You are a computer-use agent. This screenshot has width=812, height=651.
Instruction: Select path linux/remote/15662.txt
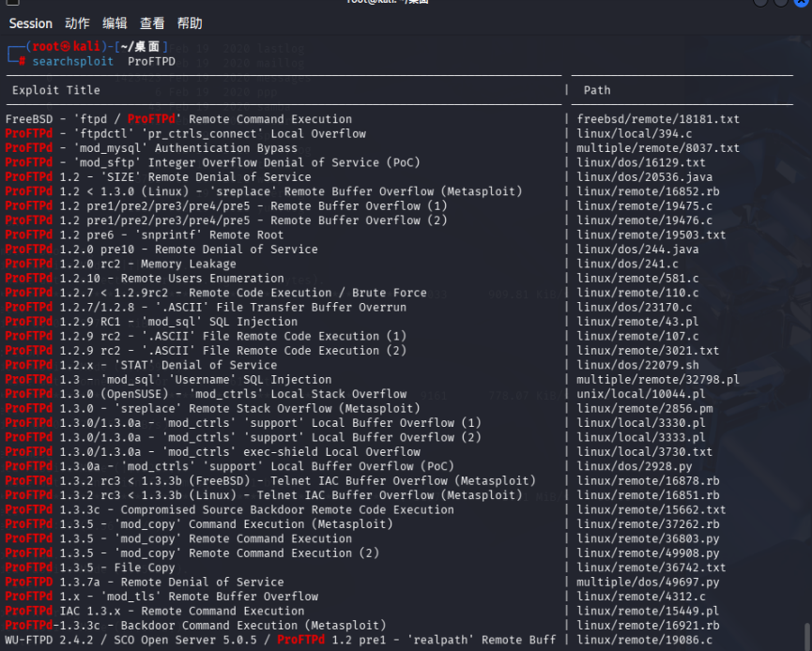(651, 509)
